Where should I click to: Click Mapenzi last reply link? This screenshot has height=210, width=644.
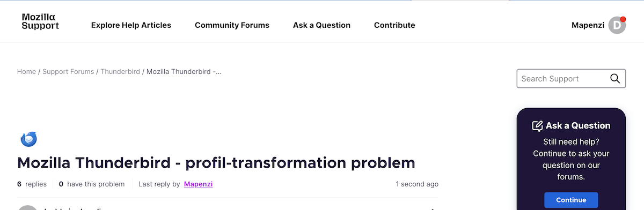click(198, 184)
